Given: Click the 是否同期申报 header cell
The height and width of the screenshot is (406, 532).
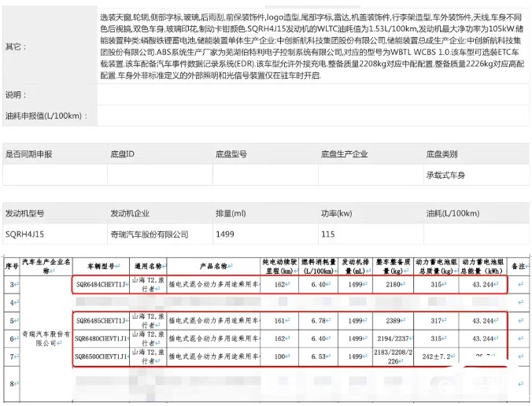Looking at the screenshot, I should (29, 154).
